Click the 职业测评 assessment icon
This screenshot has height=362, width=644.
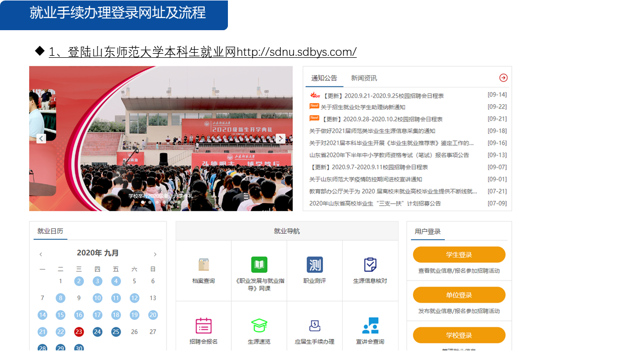click(x=314, y=265)
